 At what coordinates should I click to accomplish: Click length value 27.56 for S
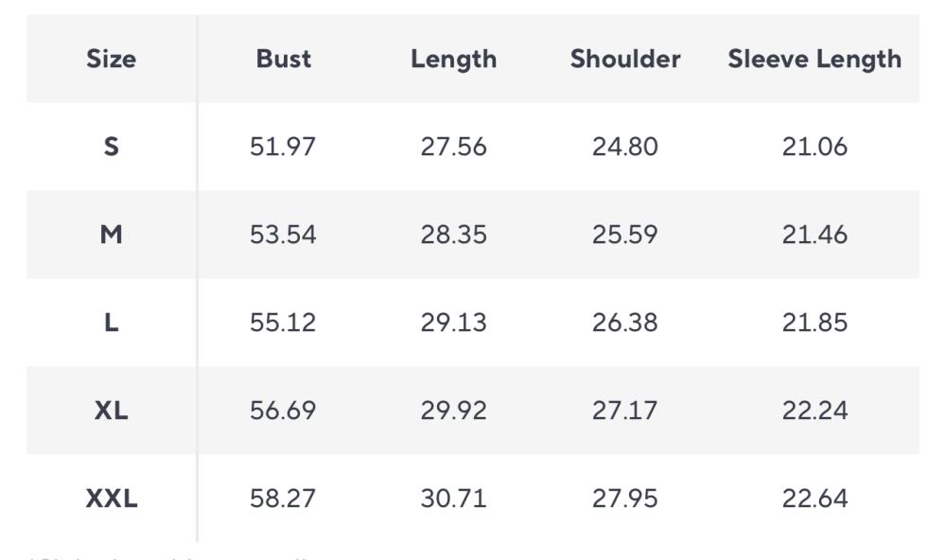453,147
